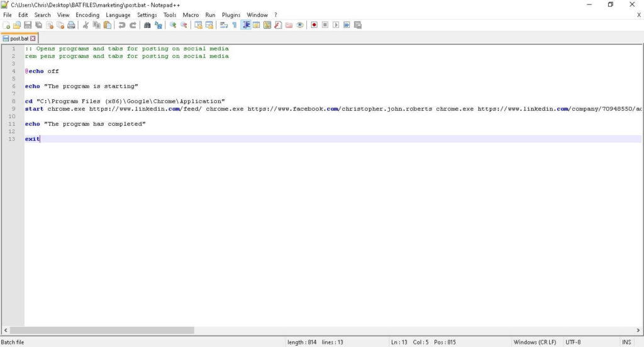Open the Search menu
The width and height of the screenshot is (644, 347).
point(42,15)
